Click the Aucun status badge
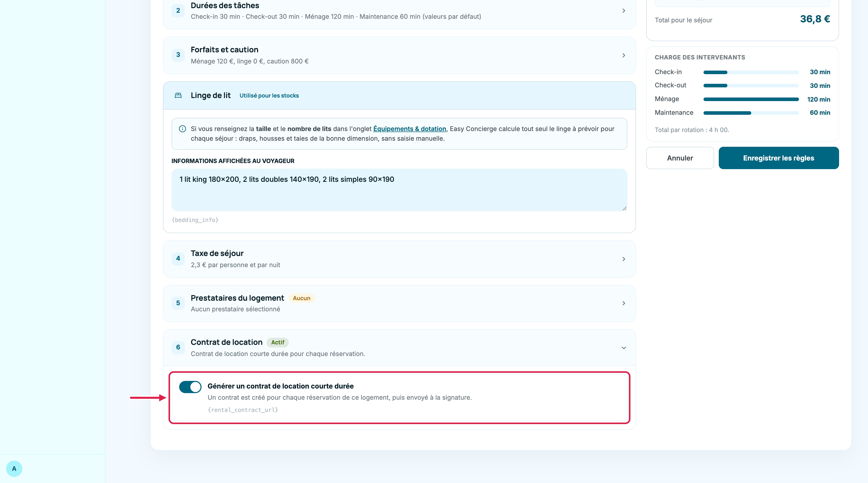The image size is (868, 483). click(x=301, y=298)
